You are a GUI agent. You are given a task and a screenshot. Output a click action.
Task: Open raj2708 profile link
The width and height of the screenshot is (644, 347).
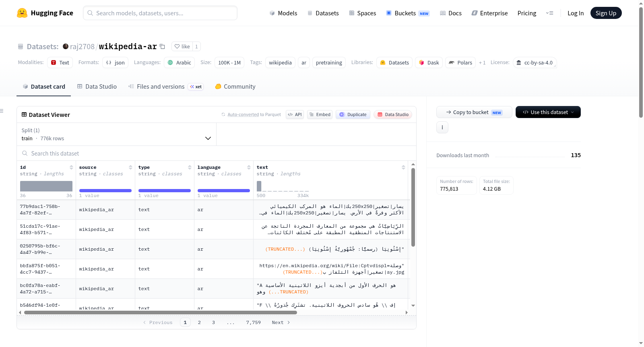[82, 46]
